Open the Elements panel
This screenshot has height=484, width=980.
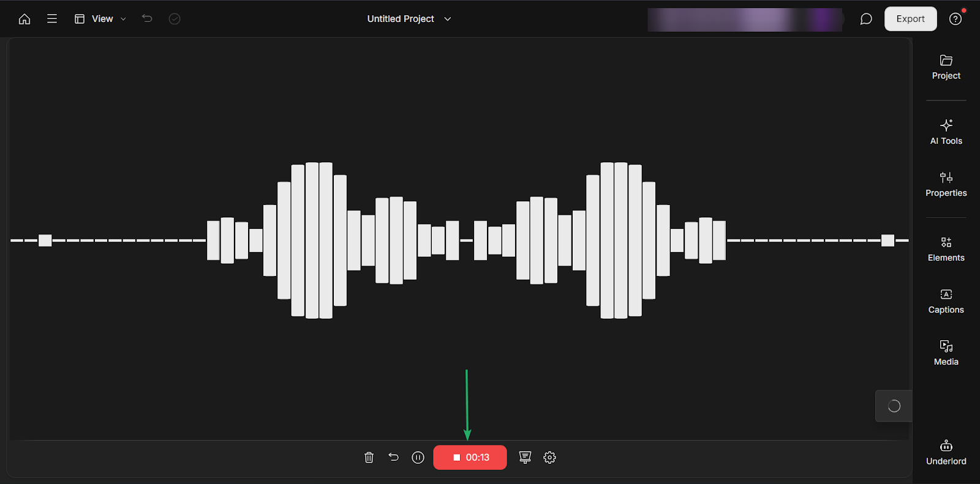pos(946,249)
